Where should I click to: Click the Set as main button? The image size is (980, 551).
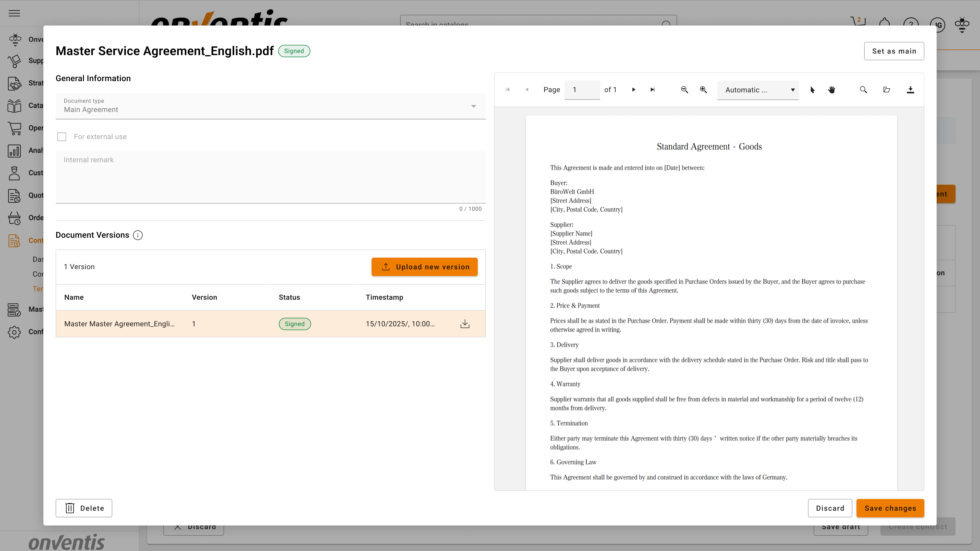pyautogui.click(x=894, y=51)
